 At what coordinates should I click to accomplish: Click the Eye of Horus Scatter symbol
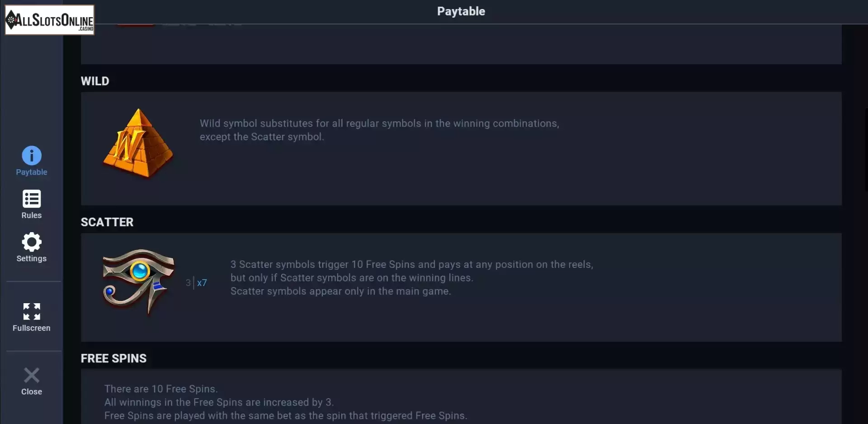138,281
